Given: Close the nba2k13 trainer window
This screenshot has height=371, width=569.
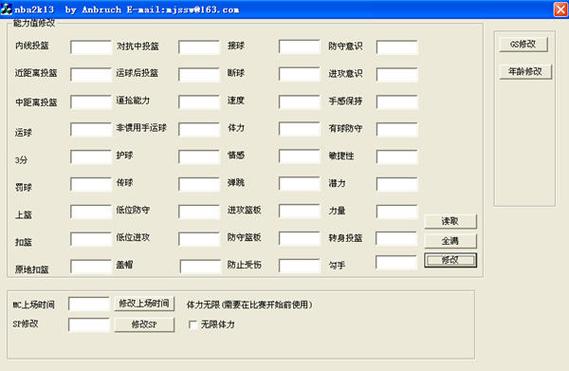Looking at the screenshot, I should [561, 9].
